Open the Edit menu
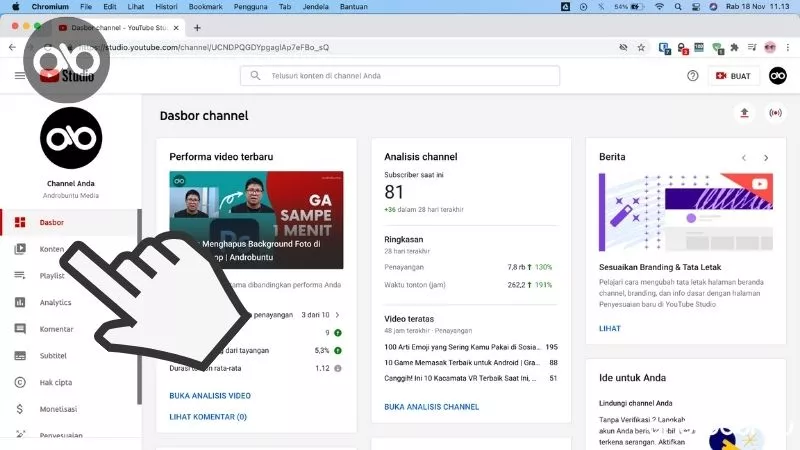This screenshot has width=800, height=450. coord(110,7)
